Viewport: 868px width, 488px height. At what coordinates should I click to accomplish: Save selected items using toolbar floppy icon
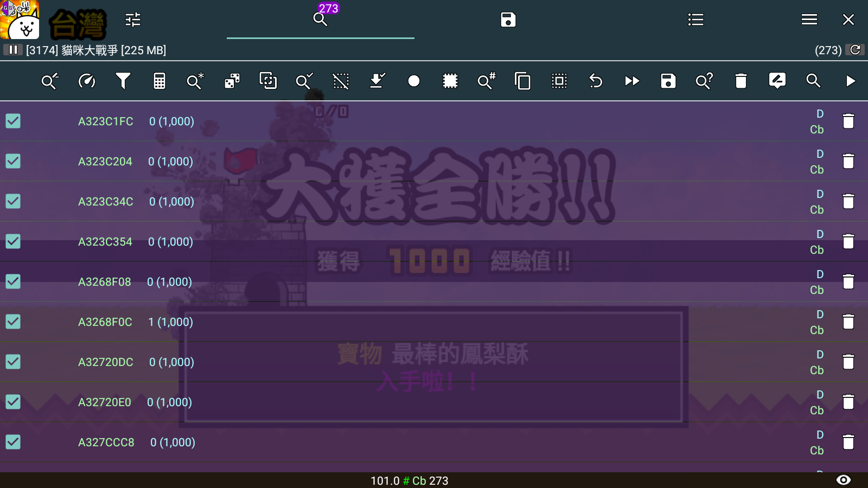click(668, 81)
